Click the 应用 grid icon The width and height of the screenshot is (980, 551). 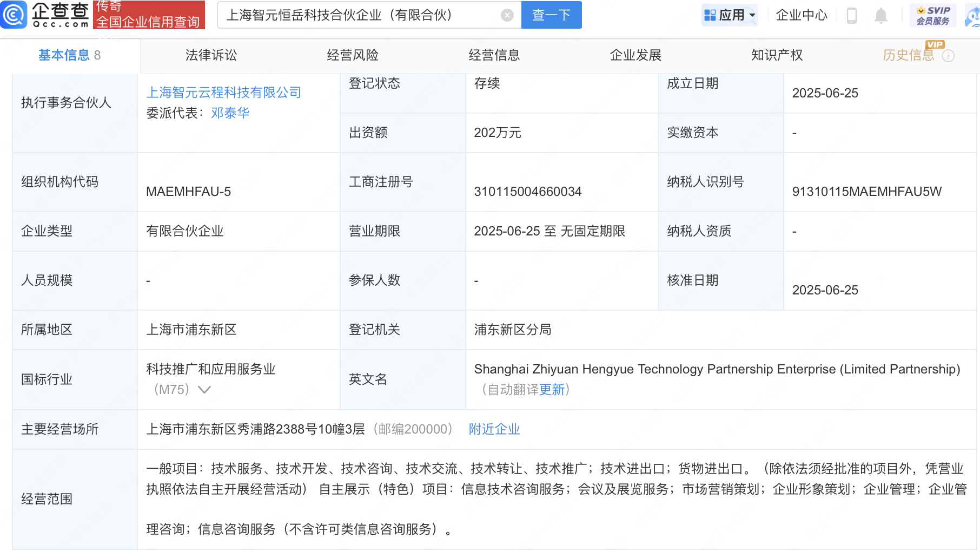pos(710,15)
